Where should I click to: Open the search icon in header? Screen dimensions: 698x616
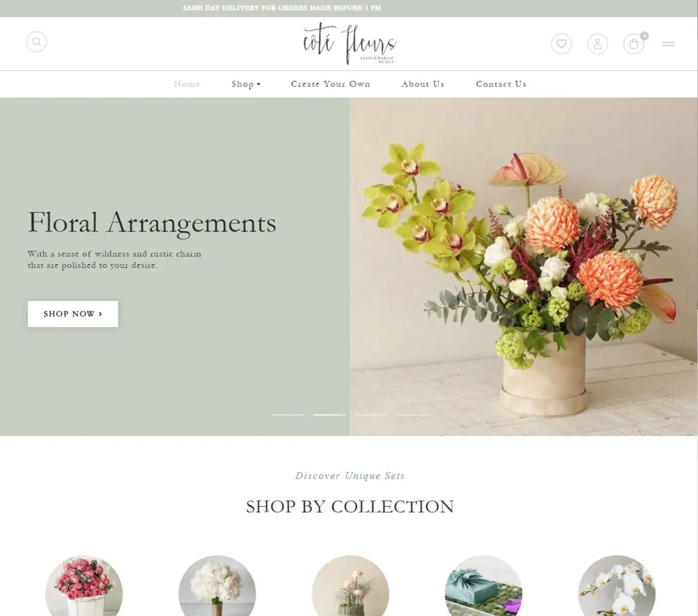(x=37, y=42)
